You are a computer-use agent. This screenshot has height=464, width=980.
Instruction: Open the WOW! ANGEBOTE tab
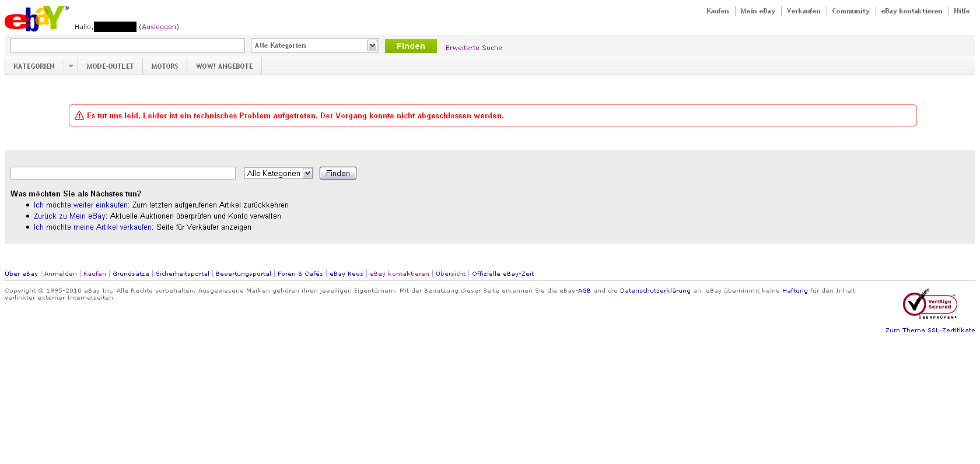click(x=225, y=66)
